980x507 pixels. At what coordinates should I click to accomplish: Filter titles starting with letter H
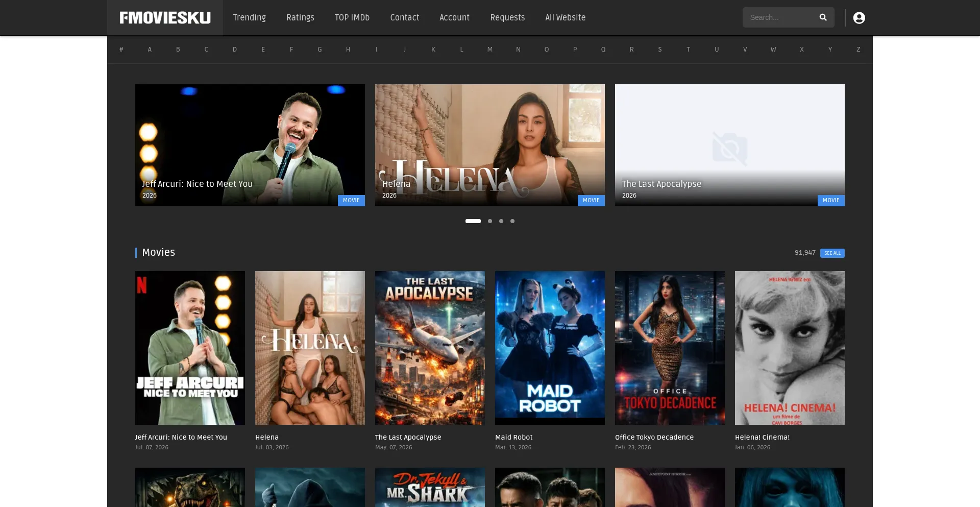click(348, 50)
